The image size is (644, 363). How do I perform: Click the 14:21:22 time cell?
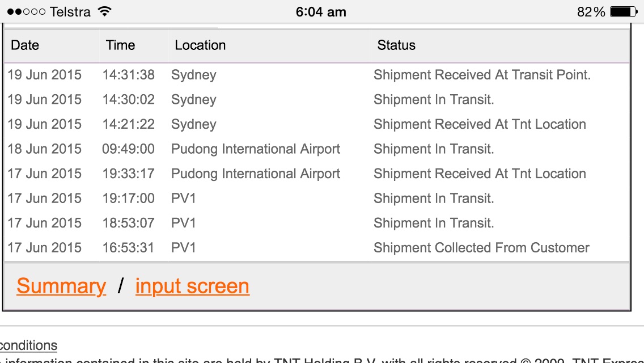(128, 124)
